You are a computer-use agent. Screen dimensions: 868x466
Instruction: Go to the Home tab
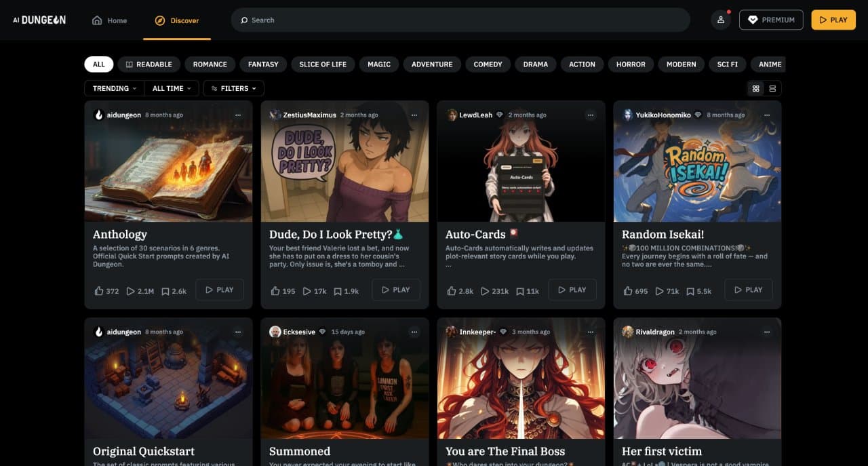coord(110,20)
